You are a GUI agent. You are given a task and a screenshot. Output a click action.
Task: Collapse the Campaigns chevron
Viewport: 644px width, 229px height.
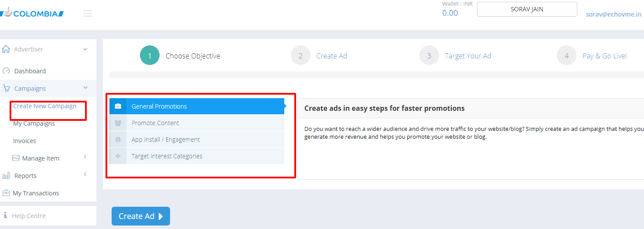[x=85, y=88]
